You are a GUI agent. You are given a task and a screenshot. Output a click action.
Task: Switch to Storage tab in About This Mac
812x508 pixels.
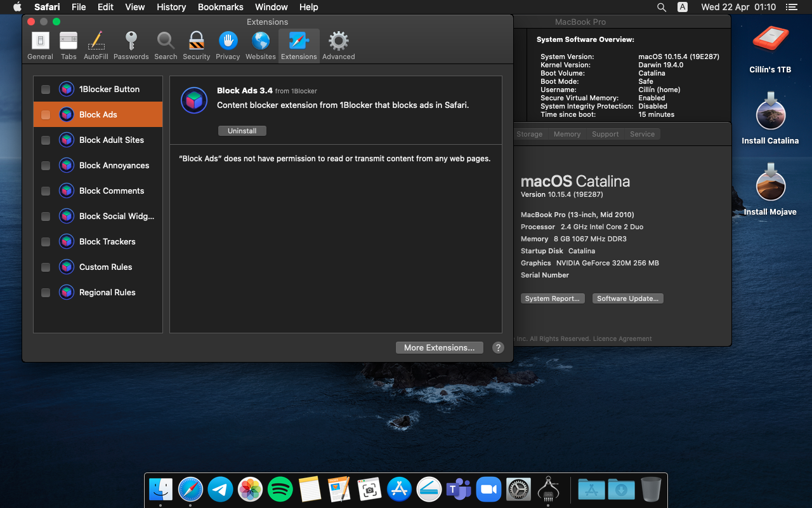[x=529, y=134]
